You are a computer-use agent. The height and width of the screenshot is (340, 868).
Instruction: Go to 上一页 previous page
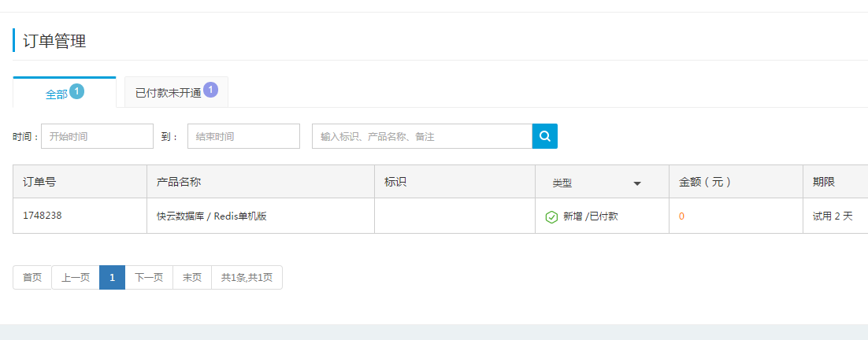click(76, 277)
